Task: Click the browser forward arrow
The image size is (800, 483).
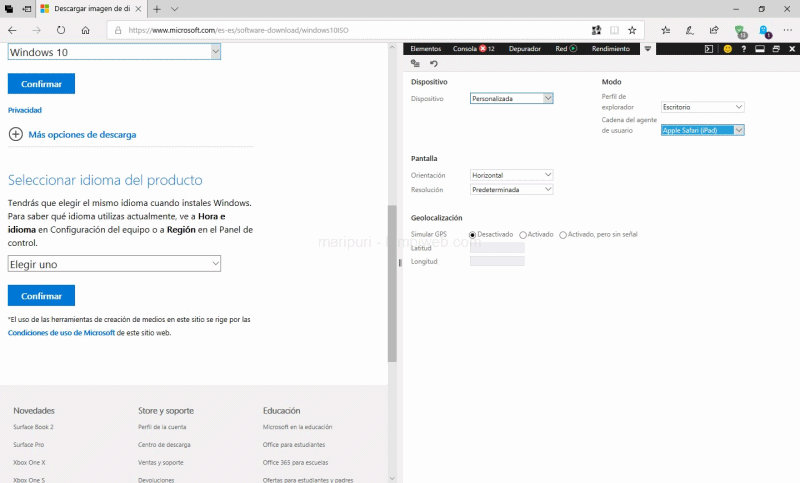Action: click(37, 30)
